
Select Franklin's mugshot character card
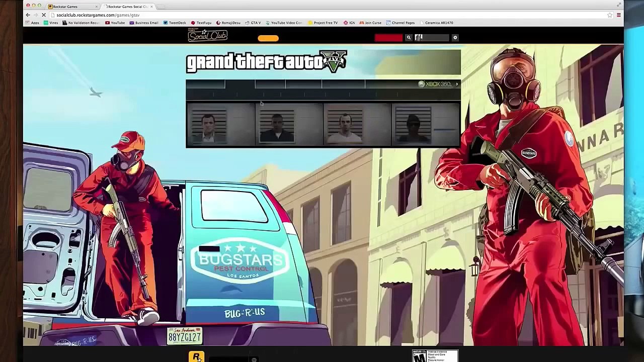tap(289, 125)
